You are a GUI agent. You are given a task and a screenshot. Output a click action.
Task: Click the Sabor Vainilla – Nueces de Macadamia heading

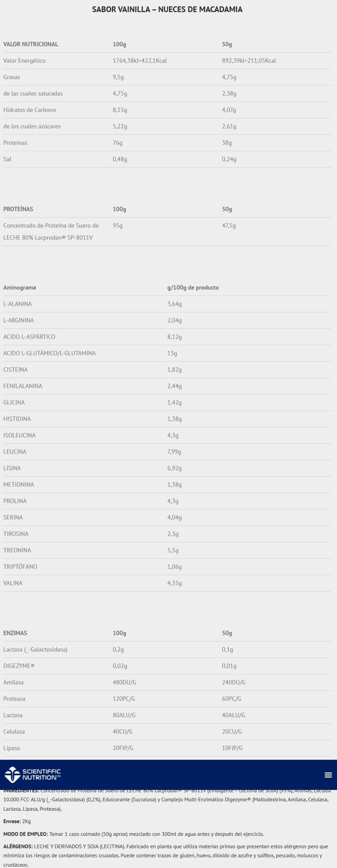click(167, 9)
